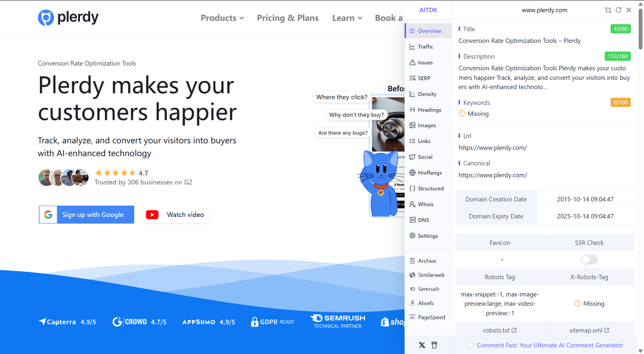Close the AITDK panel
This screenshot has height=354, width=644.
(x=629, y=10)
